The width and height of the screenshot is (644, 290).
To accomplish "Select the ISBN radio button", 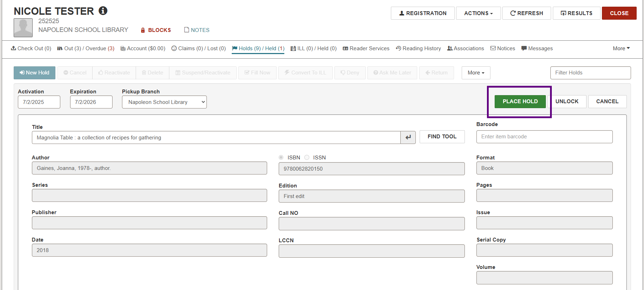I will tap(281, 158).
